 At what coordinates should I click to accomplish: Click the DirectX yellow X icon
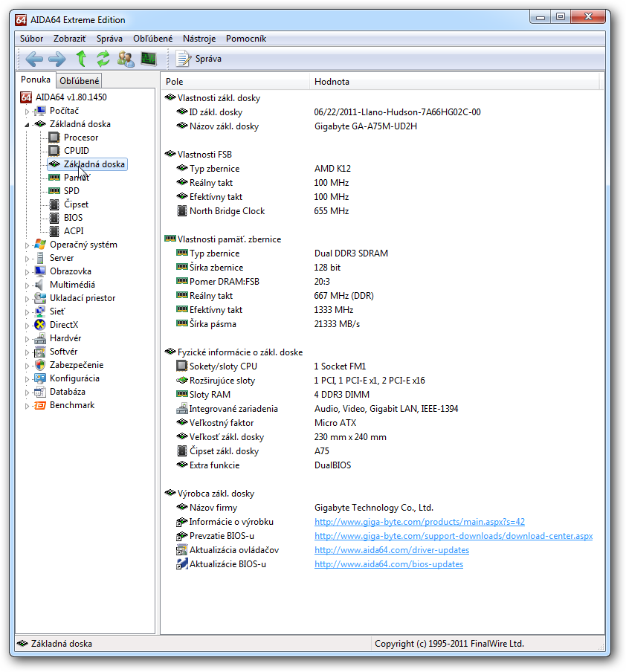tap(40, 325)
